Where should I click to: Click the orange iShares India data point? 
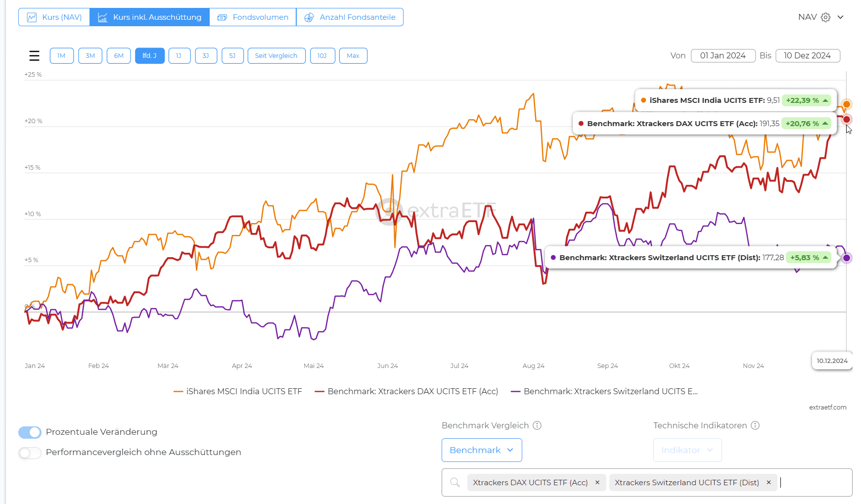(x=847, y=104)
